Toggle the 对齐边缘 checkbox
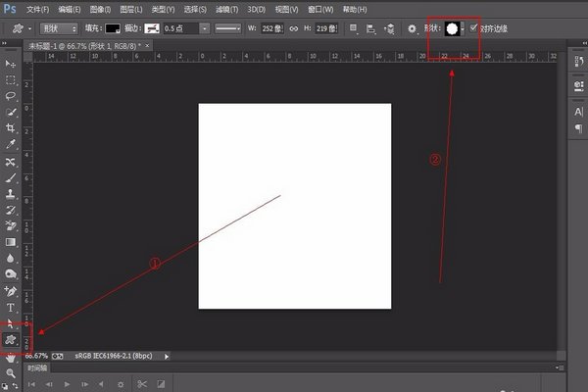 475,29
